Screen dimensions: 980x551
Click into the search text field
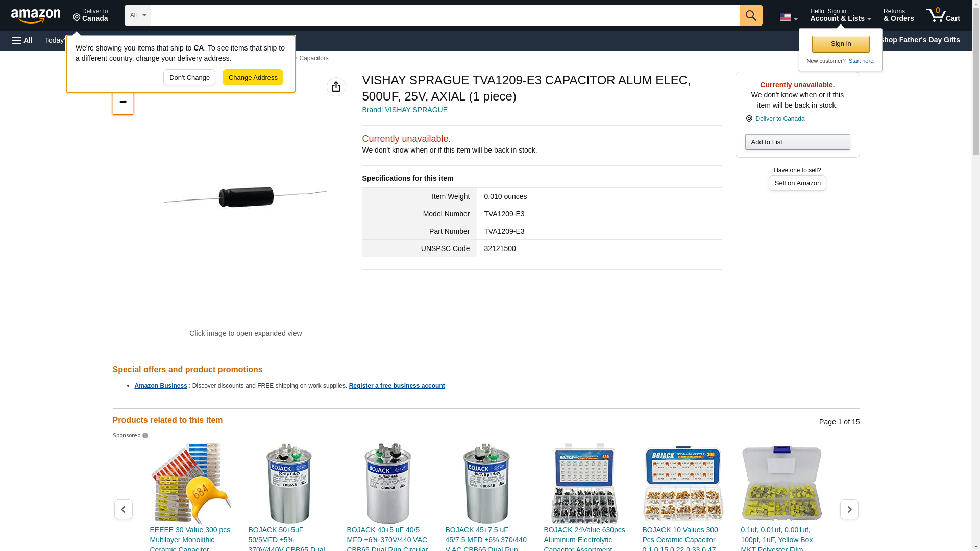coord(445,15)
